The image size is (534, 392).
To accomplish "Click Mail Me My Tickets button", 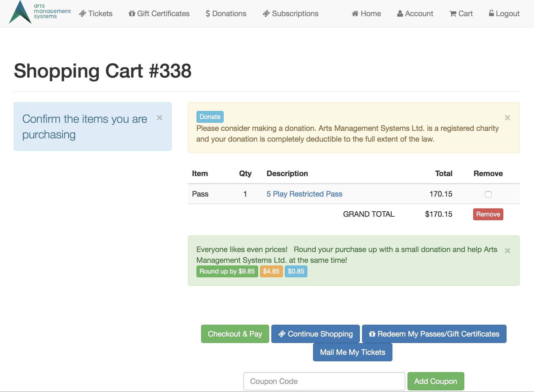I will pos(353,352).
